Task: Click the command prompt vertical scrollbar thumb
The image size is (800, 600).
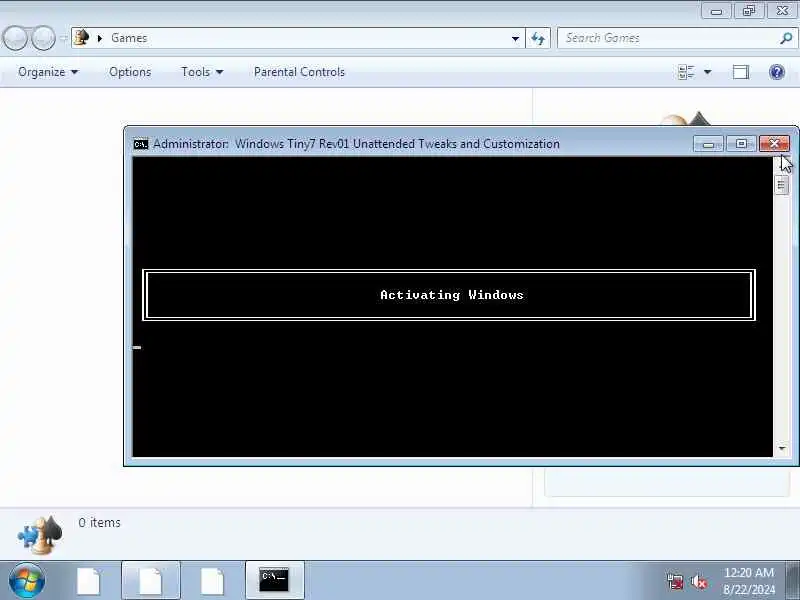Action: point(781,185)
